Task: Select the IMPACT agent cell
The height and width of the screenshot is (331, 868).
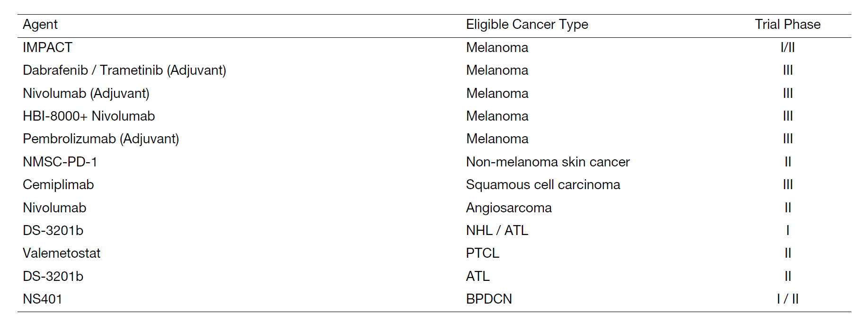Action: 47,47
